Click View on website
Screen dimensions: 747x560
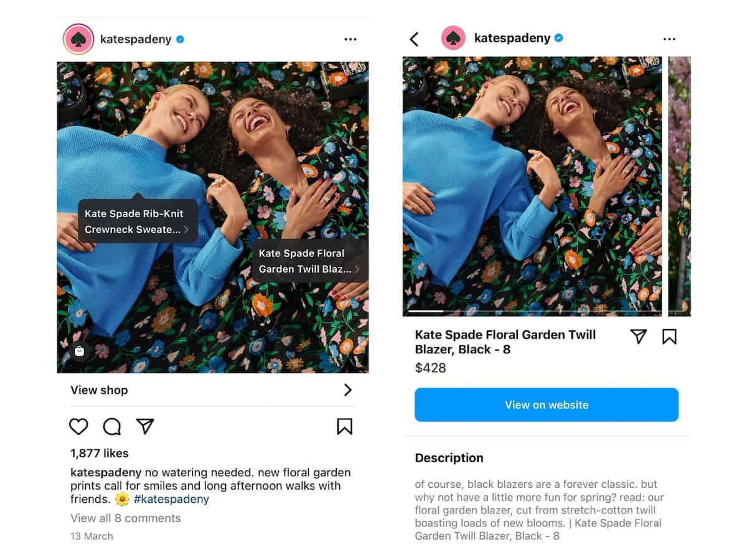[x=546, y=404]
